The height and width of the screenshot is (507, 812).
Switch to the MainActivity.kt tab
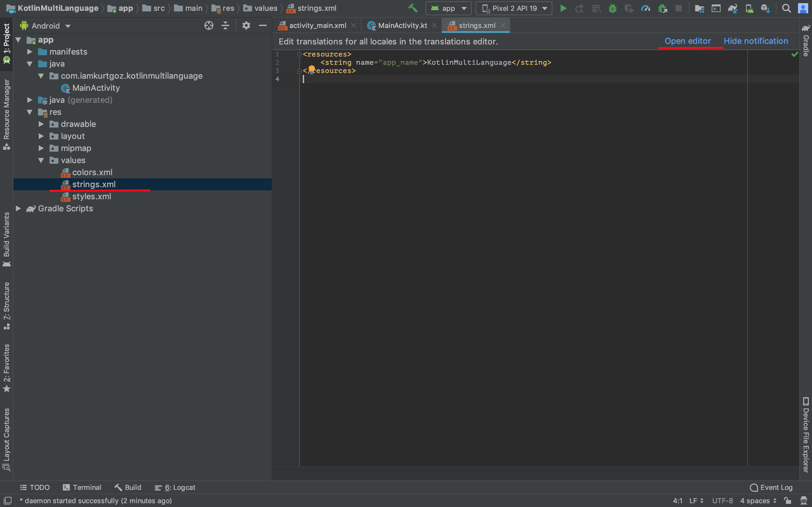[x=402, y=25]
